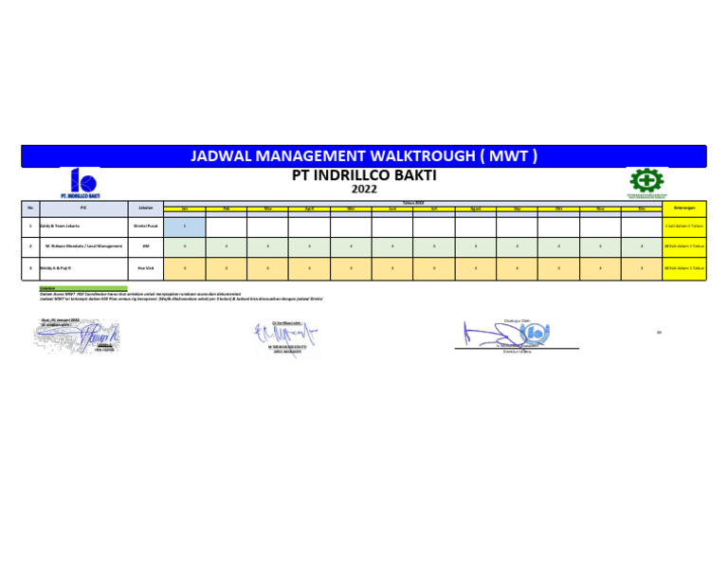Click the '2022' year under the heading
The width and height of the screenshot is (728, 563).
click(x=364, y=190)
